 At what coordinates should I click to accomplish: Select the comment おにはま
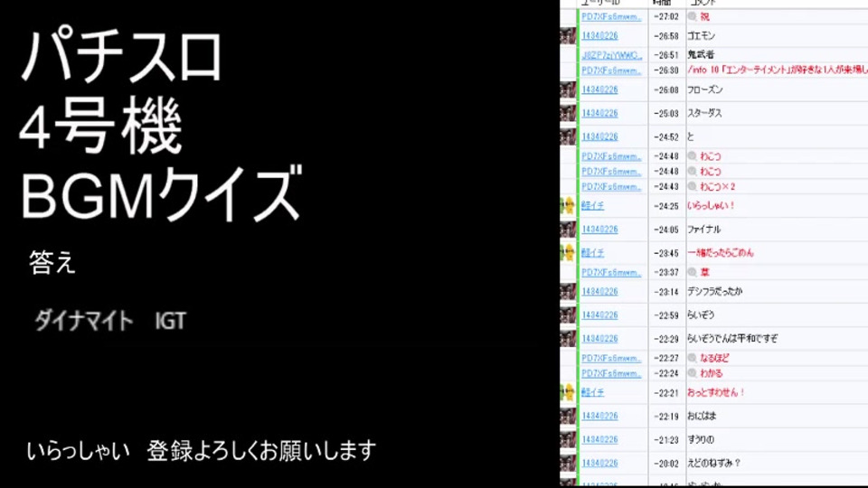coord(702,416)
